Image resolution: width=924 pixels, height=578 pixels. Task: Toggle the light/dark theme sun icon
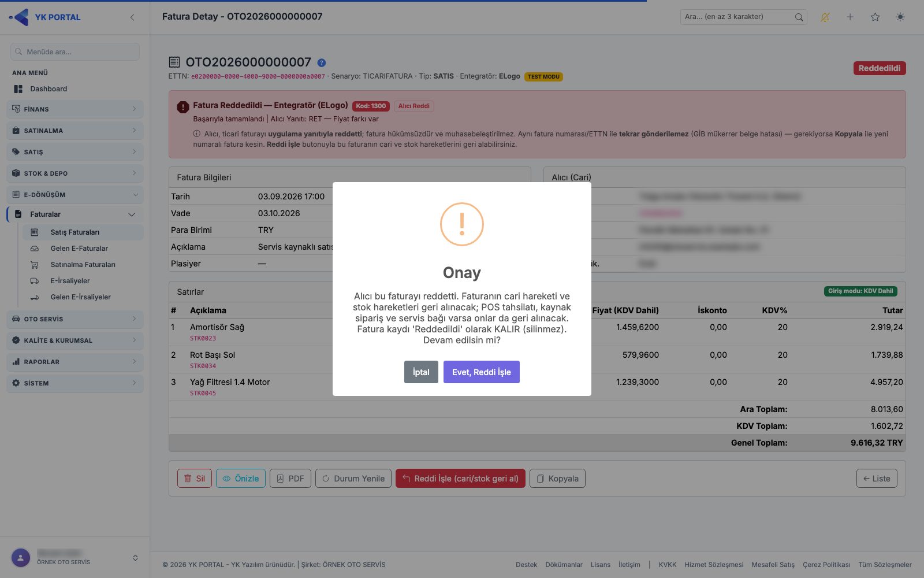click(x=900, y=17)
